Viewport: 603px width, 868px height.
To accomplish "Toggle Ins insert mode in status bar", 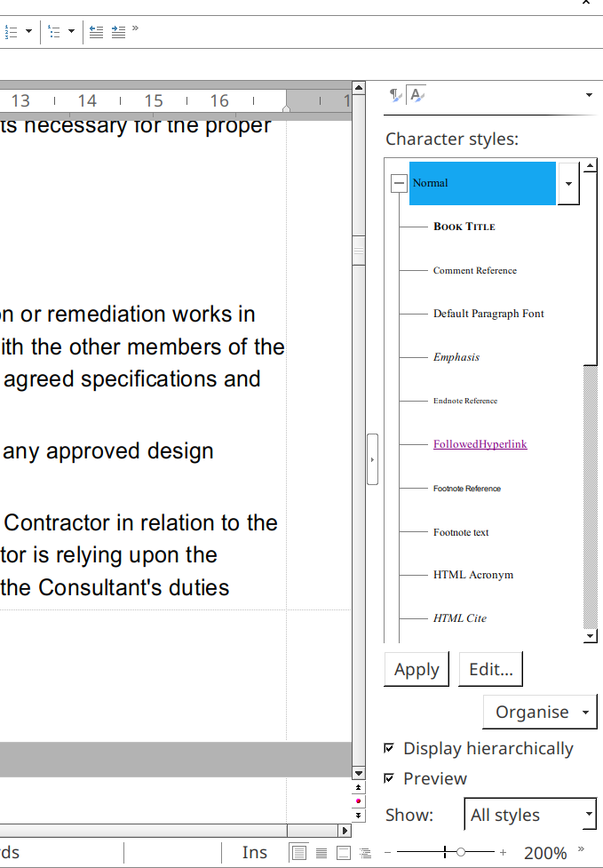I will coord(255,853).
